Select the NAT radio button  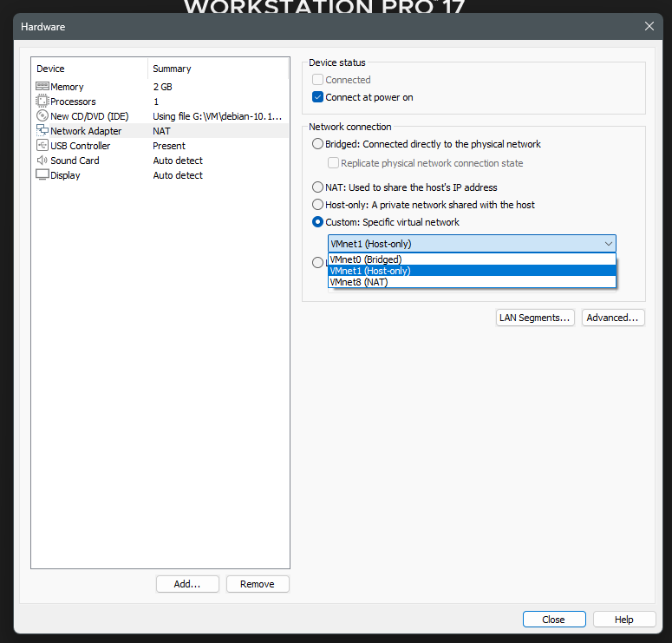317,187
